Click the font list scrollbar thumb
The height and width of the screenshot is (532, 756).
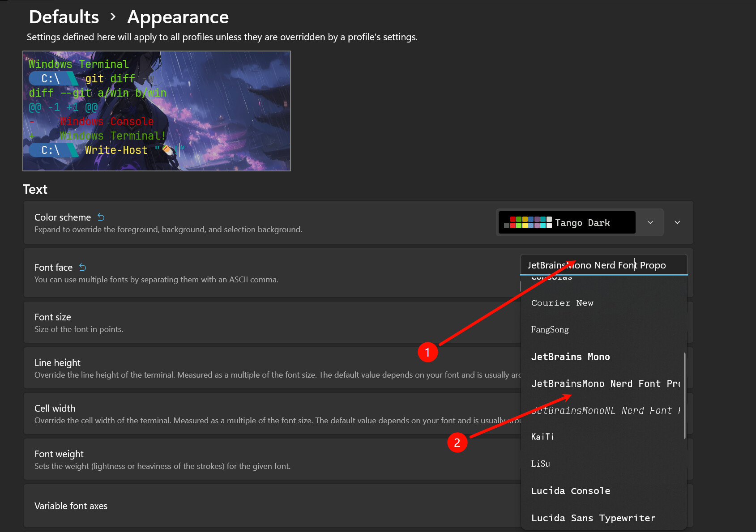(685, 396)
